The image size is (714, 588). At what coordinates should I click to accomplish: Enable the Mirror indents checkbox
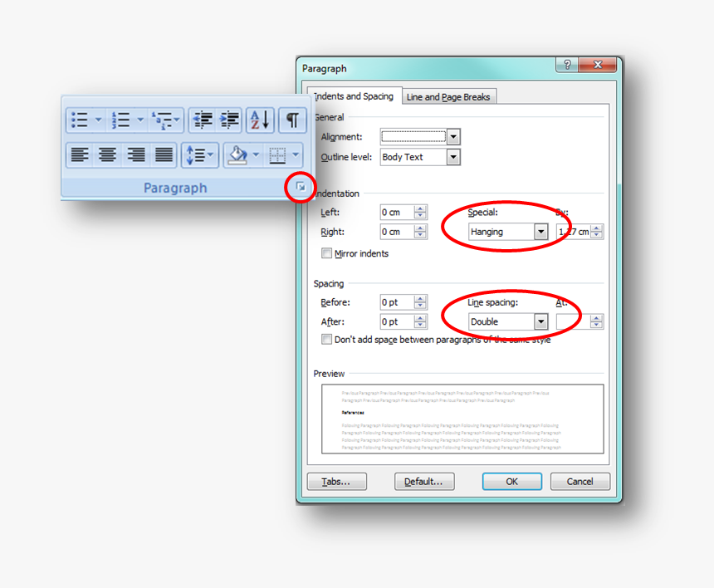(327, 253)
